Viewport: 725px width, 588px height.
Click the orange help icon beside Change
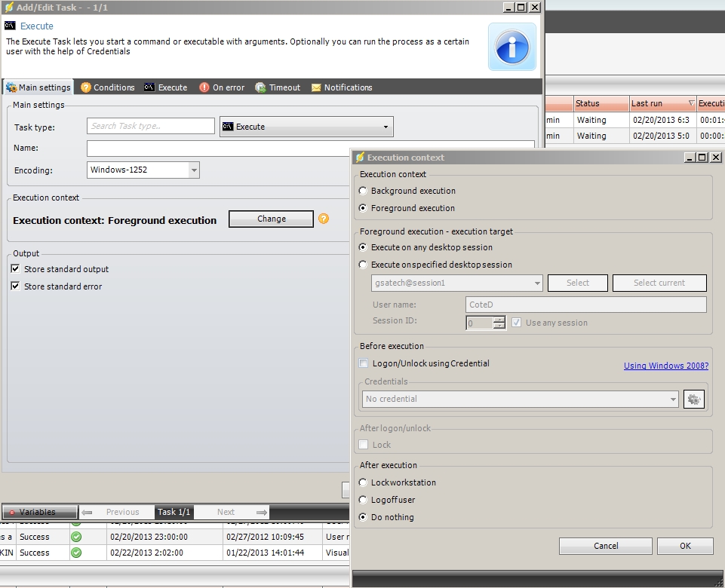coord(324,219)
